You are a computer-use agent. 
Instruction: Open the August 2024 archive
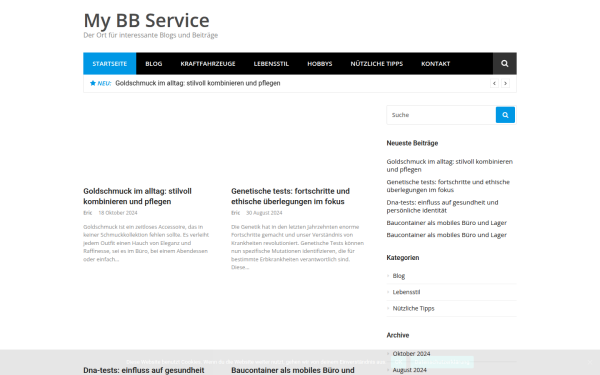(x=409, y=370)
